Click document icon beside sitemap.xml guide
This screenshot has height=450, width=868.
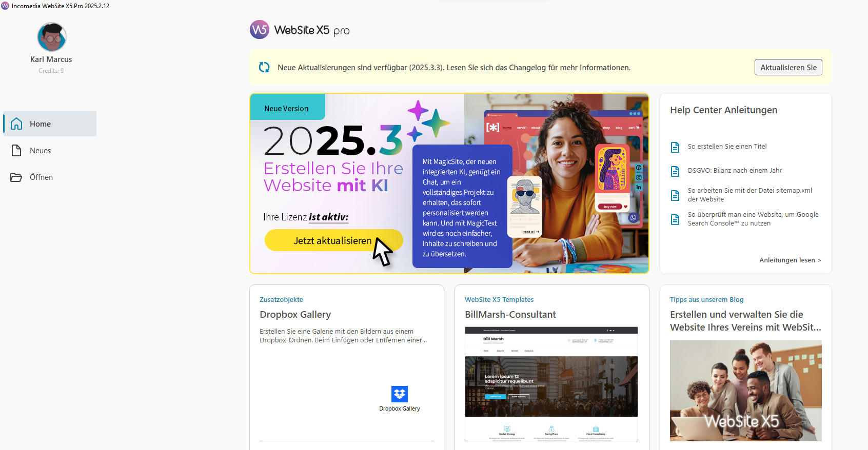(675, 195)
